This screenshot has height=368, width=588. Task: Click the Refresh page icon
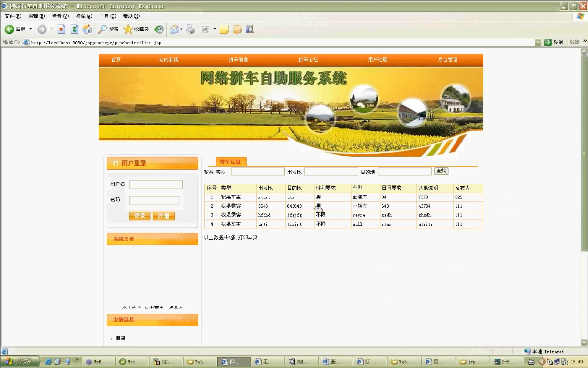tap(74, 29)
